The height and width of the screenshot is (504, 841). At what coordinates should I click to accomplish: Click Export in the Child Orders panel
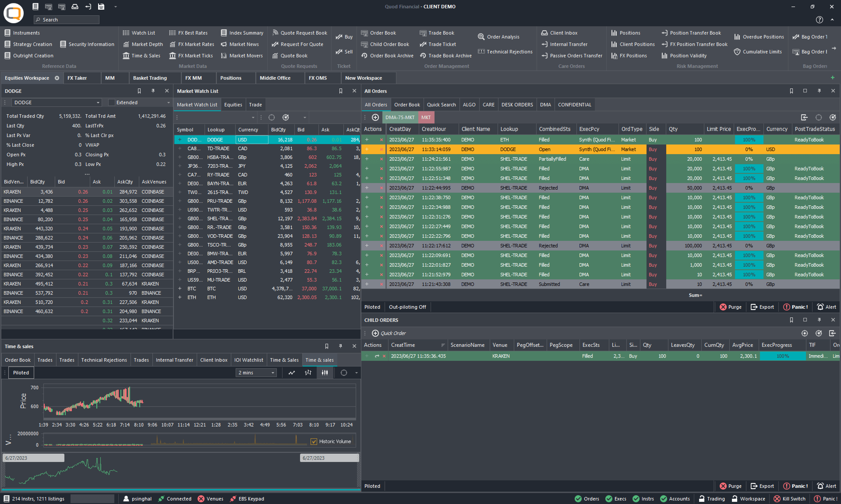coord(762,486)
